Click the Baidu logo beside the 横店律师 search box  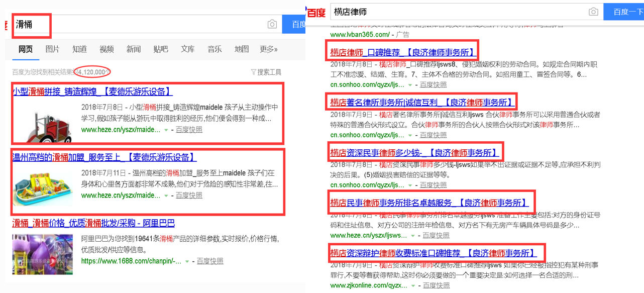(316, 13)
